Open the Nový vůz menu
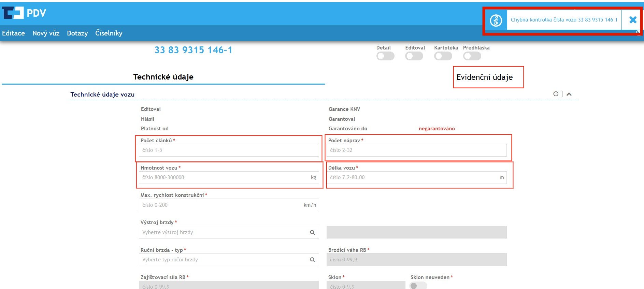 click(46, 33)
